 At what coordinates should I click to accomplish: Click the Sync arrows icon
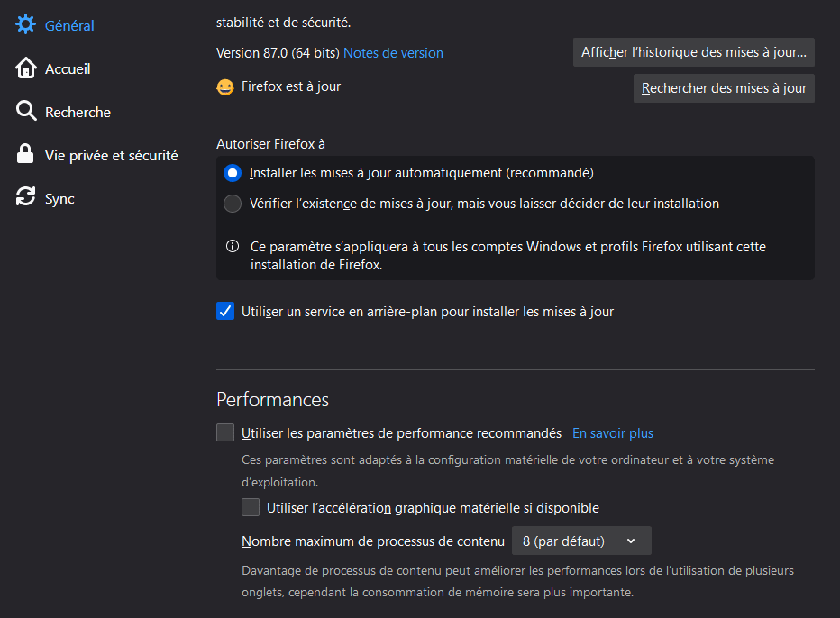[25, 198]
